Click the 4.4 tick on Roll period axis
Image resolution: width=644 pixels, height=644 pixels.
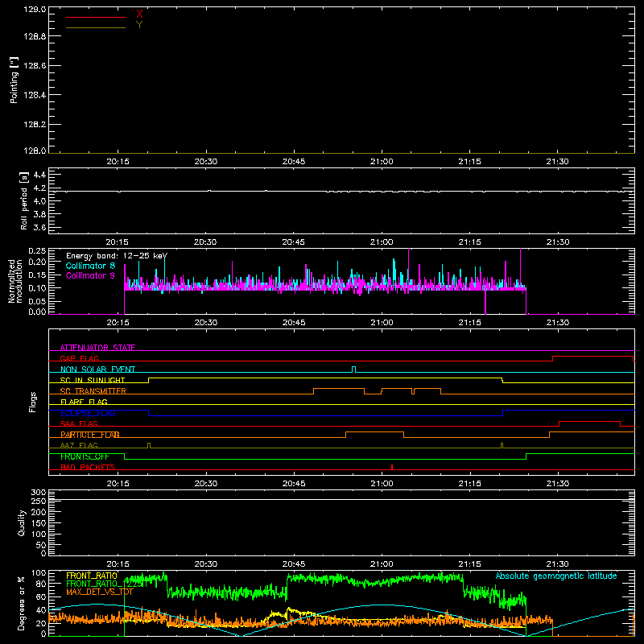coord(39,175)
